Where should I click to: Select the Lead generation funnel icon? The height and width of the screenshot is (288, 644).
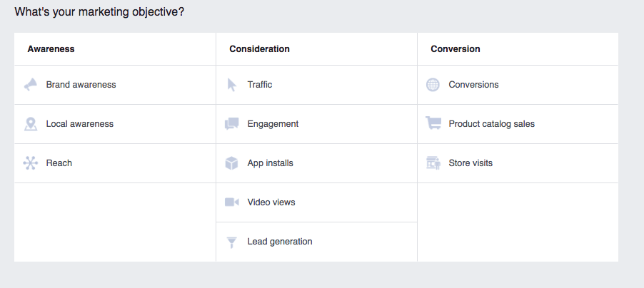(x=231, y=242)
